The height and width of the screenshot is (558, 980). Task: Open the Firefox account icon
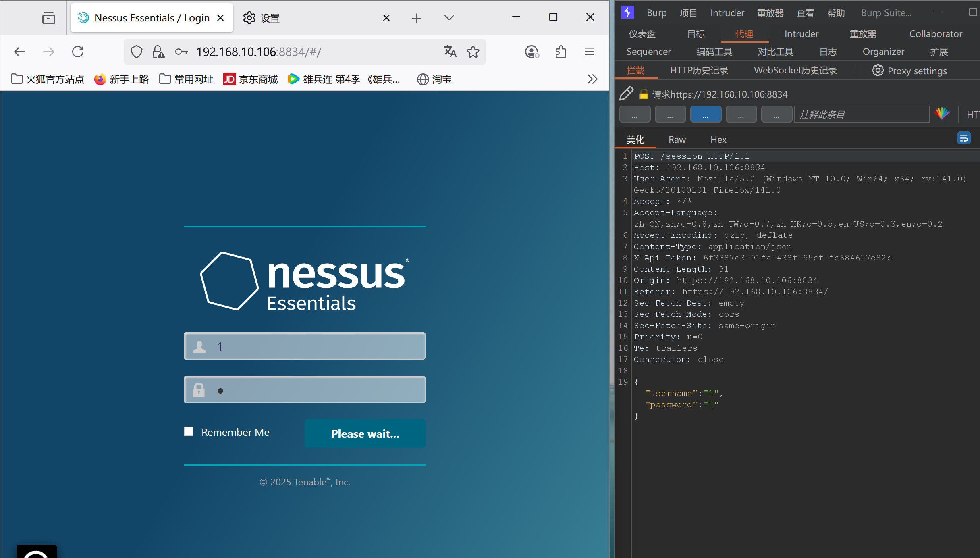click(x=532, y=52)
